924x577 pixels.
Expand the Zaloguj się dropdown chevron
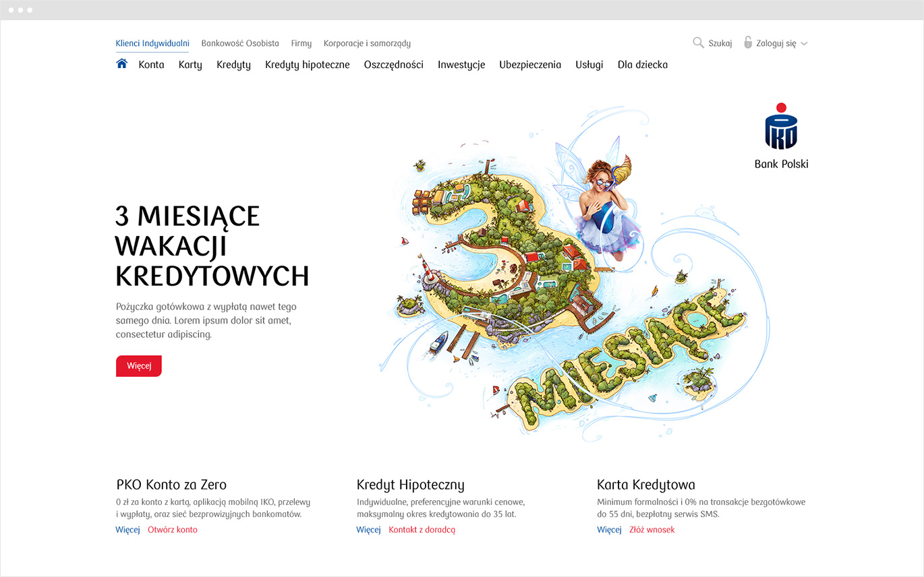coord(803,43)
